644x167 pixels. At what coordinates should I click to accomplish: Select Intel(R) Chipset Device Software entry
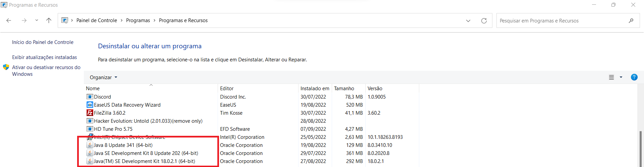129,137
